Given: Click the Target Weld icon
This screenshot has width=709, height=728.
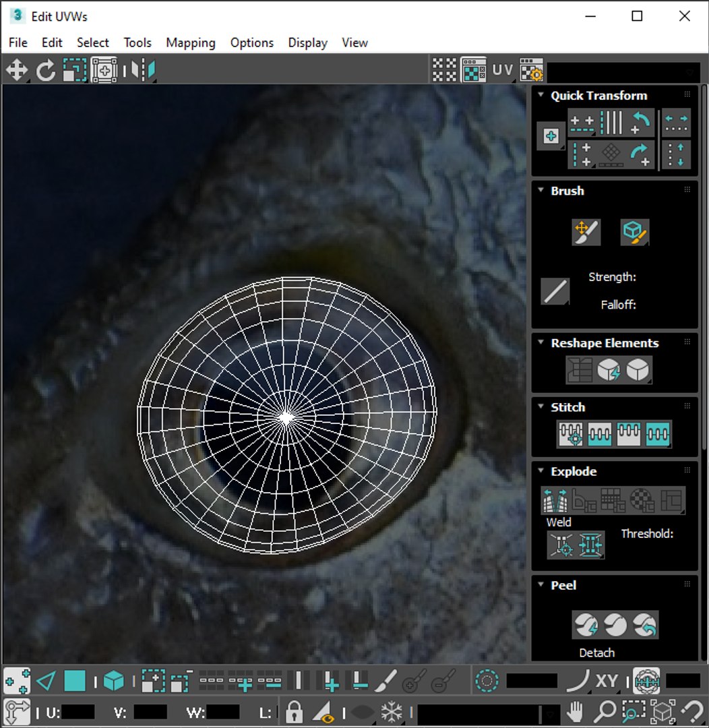Looking at the screenshot, I should (562, 545).
